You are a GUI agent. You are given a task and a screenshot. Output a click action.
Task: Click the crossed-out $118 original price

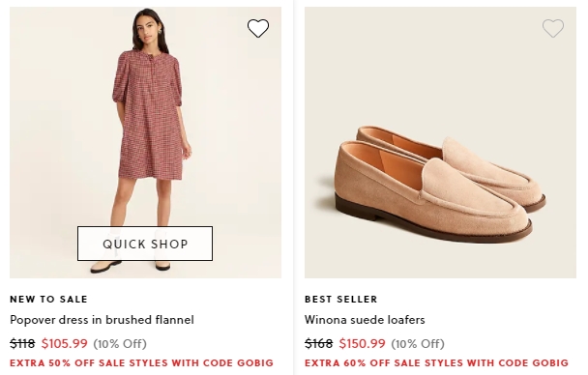click(22, 343)
